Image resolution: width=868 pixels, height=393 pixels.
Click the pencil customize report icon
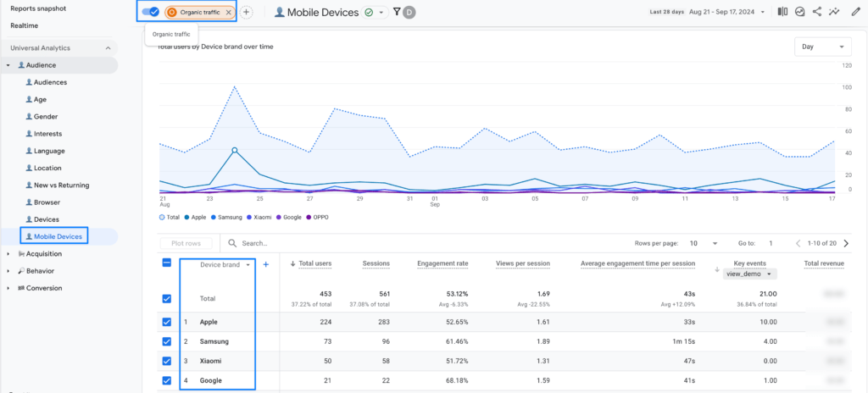[x=854, y=13]
